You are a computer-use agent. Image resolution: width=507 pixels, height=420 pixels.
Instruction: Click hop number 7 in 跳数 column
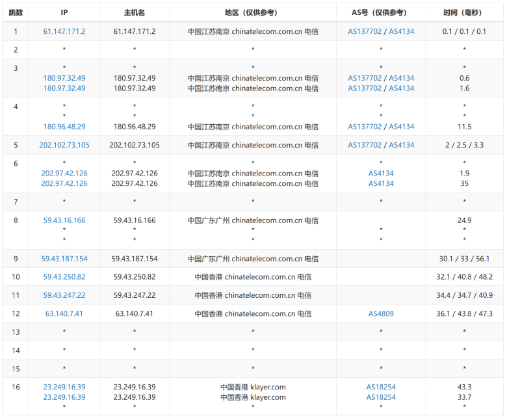pyautogui.click(x=16, y=202)
